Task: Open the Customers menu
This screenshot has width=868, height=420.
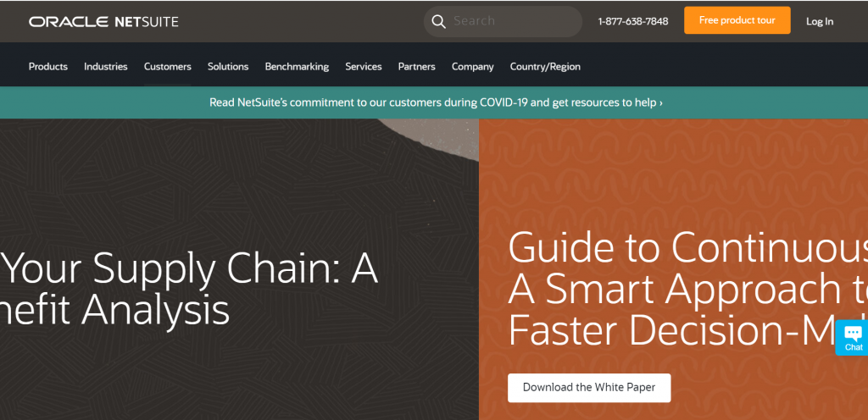Action: 168,66
